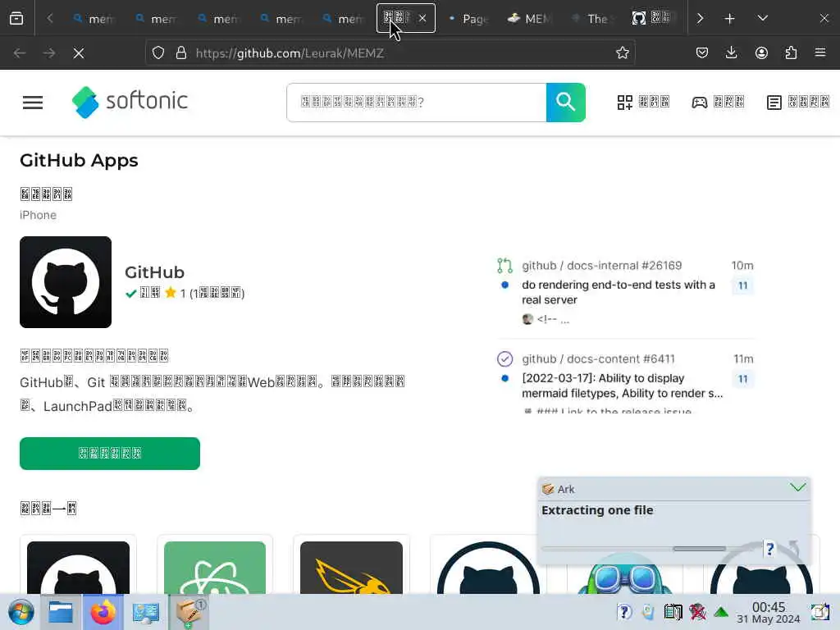This screenshot has width=840, height=630.
Task: Close the active browser tab
Action: click(x=422, y=18)
